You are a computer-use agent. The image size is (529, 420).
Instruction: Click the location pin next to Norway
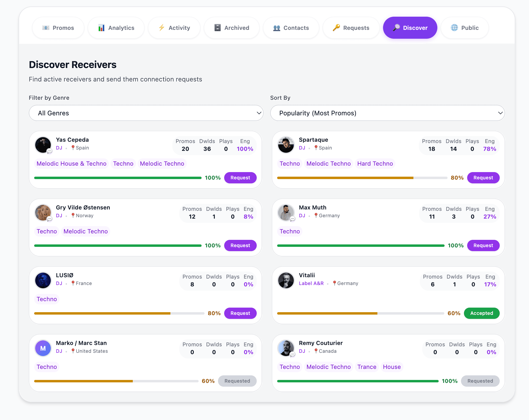pos(73,215)
